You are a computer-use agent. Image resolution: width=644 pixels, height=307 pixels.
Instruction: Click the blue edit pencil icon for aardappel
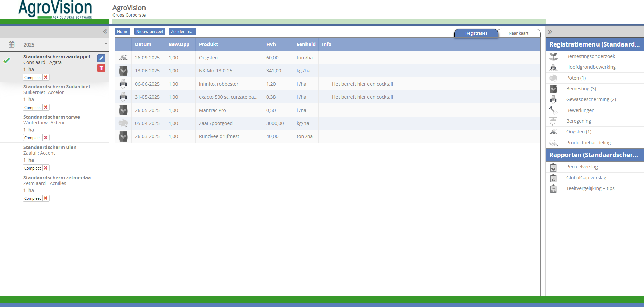(x=101, y=58)
